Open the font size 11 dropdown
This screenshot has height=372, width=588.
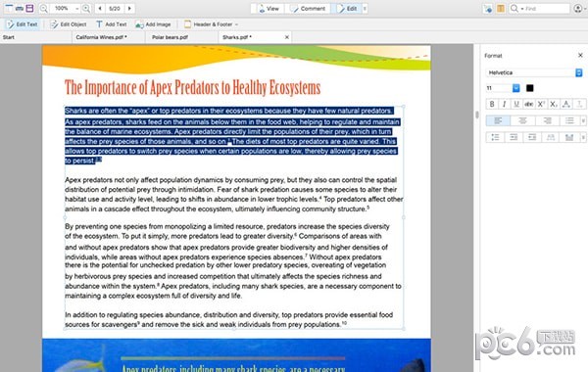point(516,88)
